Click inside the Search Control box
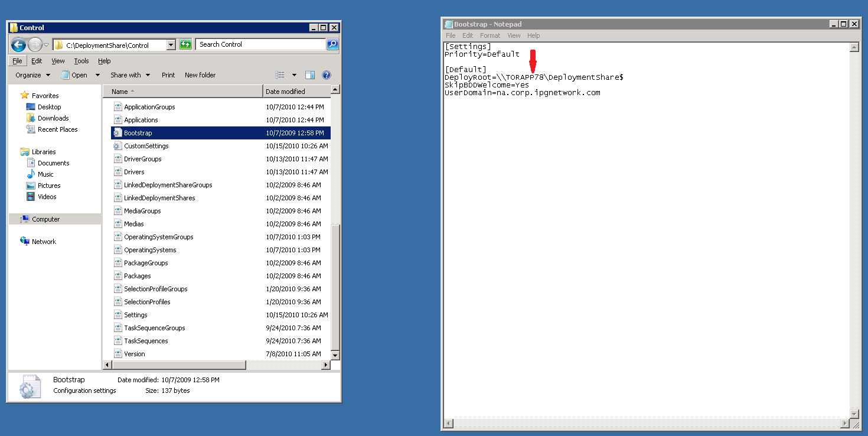 point(254,44)
